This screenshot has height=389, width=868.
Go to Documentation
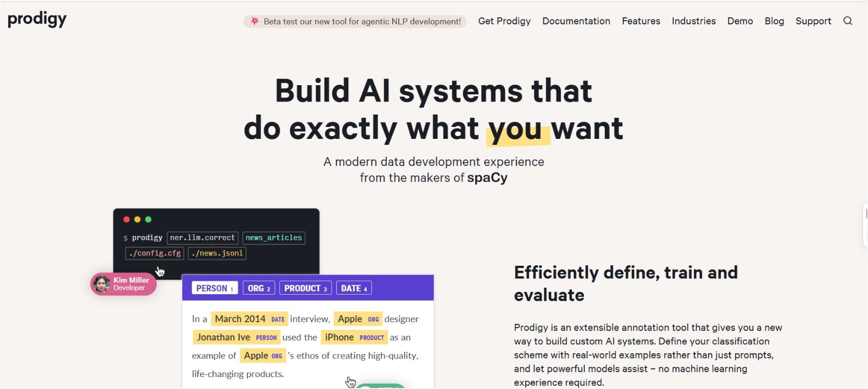coord(576,21)
